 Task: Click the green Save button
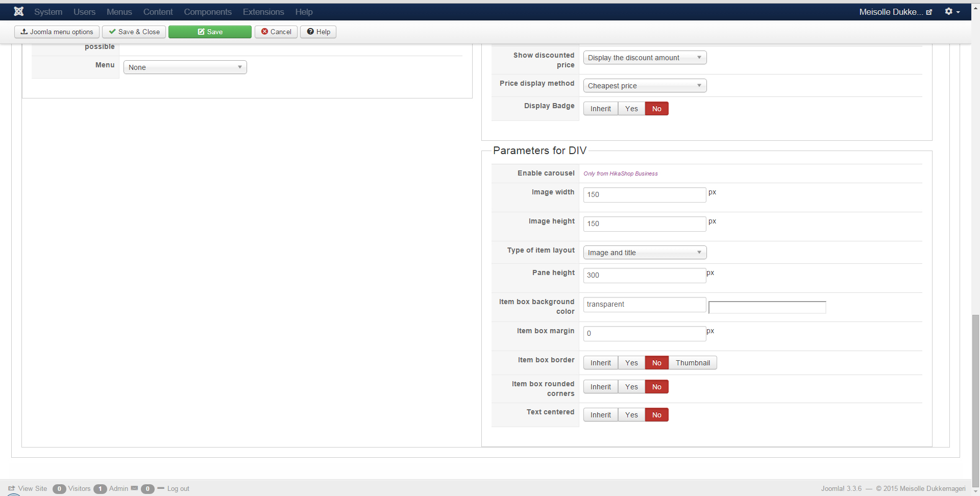pyautogui.click(x=210, y=32)
